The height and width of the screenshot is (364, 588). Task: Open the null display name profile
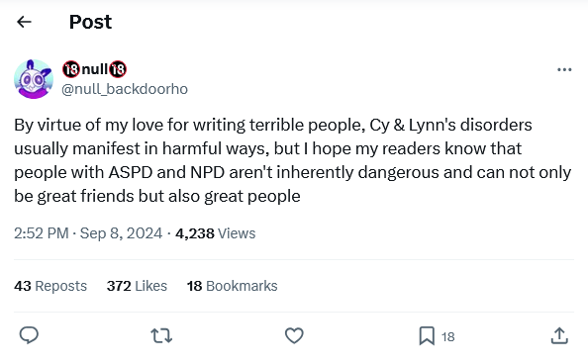tap(94, 69)
